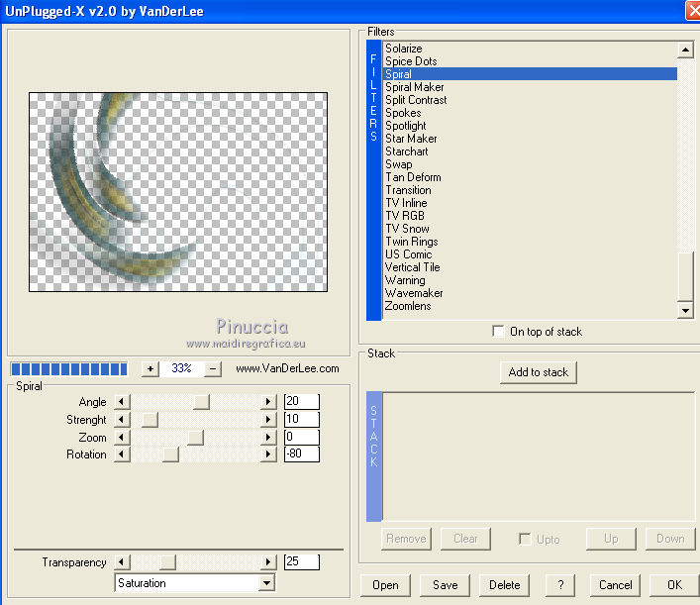Image resolution: width=700 pixels, height=605 pixels.
Task: Click the Angle value input field
Action: (301, 402)
